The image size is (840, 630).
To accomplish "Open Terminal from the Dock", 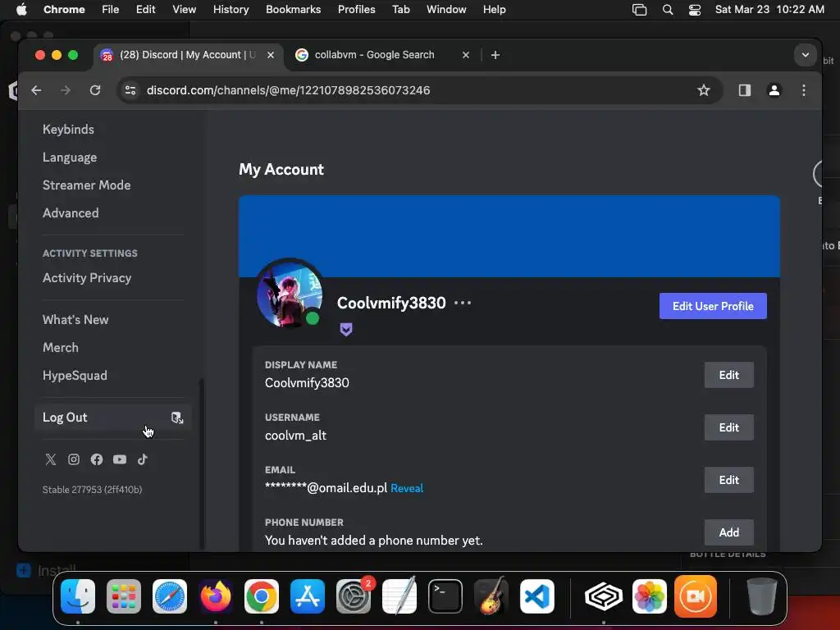I will coord(445,596).
